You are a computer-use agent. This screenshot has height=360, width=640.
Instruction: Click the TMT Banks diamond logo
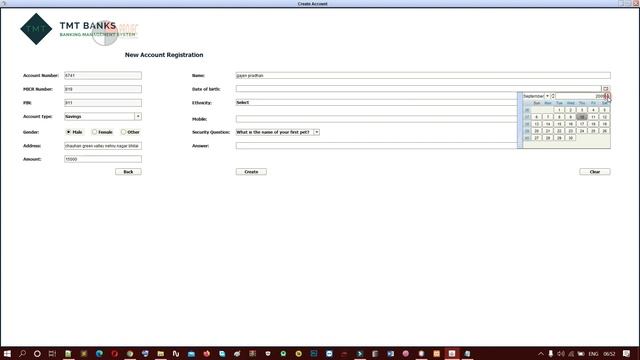tap(36, 29)
